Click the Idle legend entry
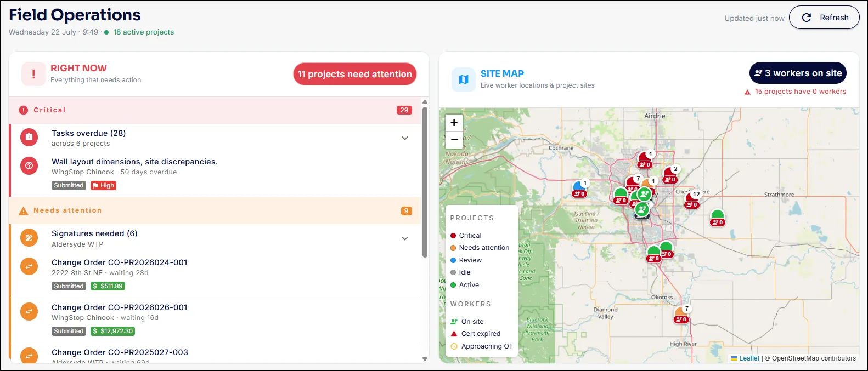 (460, 272)
